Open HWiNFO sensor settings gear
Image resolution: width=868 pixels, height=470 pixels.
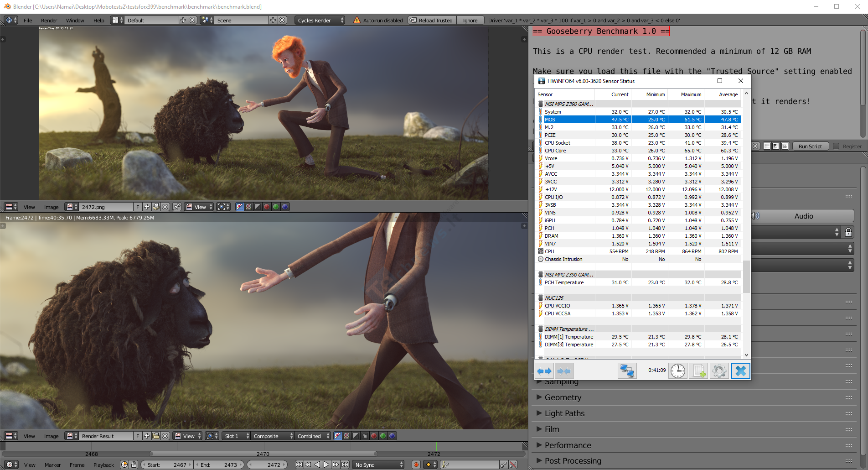(x=719, y=371)
